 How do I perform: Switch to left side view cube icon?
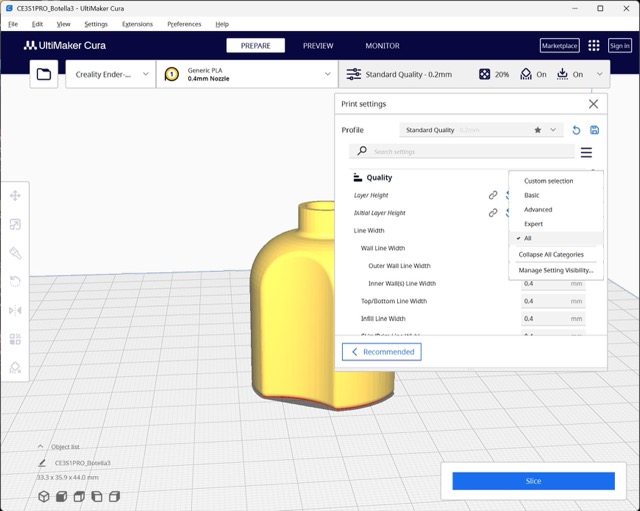click(x=97, y=496)
